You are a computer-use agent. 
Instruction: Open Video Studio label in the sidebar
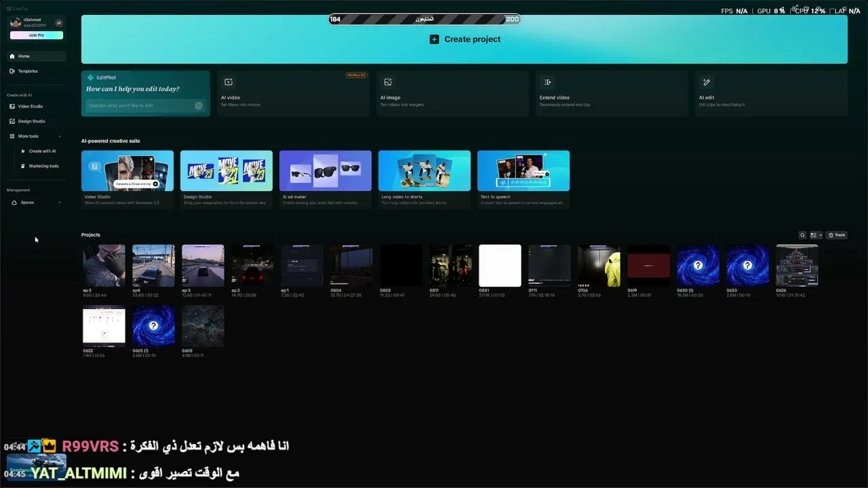coord(31,106)
